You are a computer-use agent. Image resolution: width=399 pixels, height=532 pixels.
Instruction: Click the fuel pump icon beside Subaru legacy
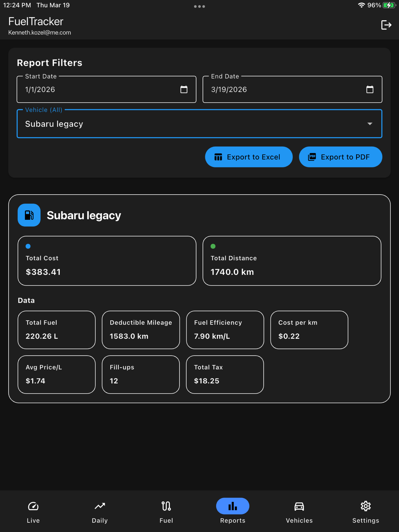pyautogui.click(x=29, y=215)
